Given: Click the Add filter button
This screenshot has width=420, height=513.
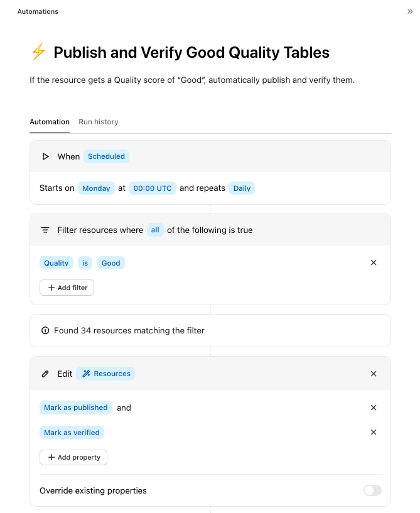Looking at the screenshot, I should [x=67, y=288].
